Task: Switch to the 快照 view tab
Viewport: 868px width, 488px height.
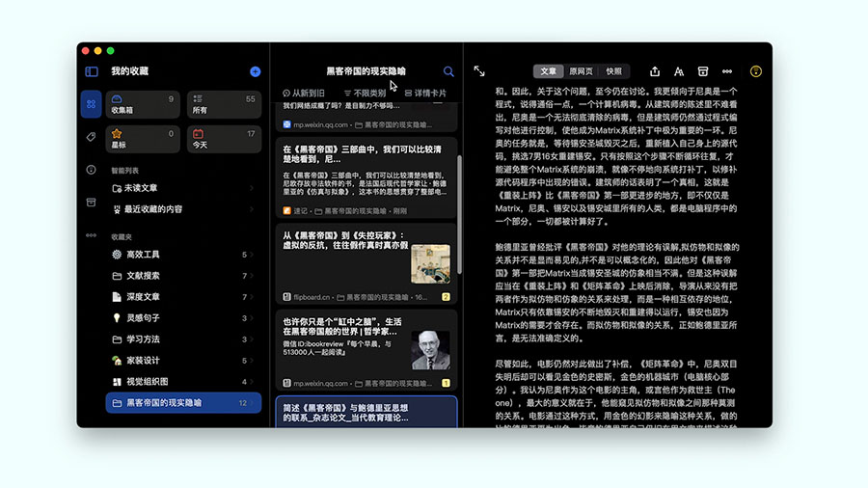Action: 613,71
